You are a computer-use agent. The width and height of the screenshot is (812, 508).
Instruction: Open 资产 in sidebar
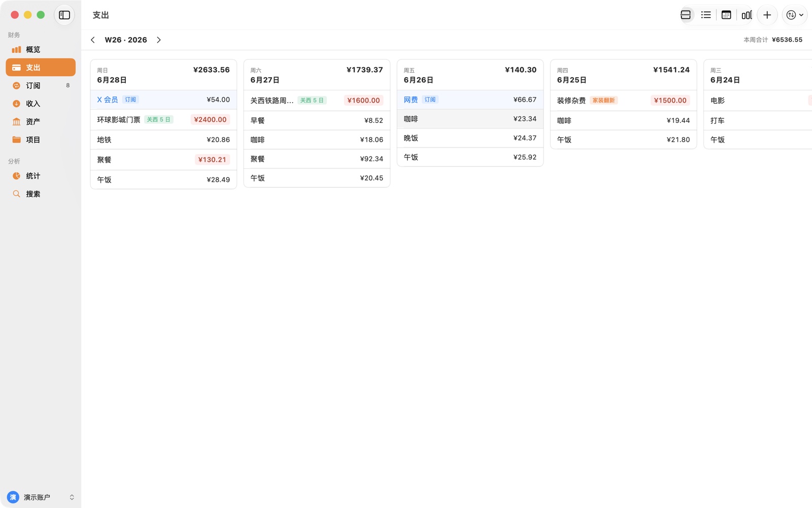click(41, 121)
